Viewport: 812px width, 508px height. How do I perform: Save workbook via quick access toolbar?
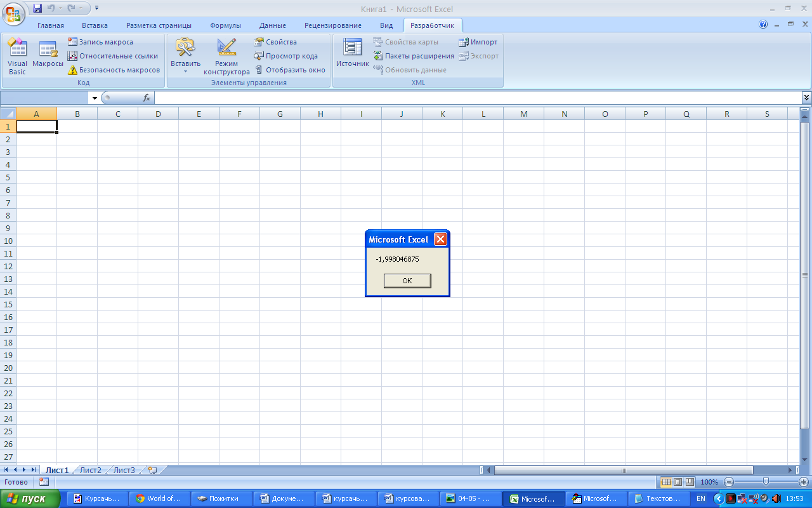click(37, 8)
